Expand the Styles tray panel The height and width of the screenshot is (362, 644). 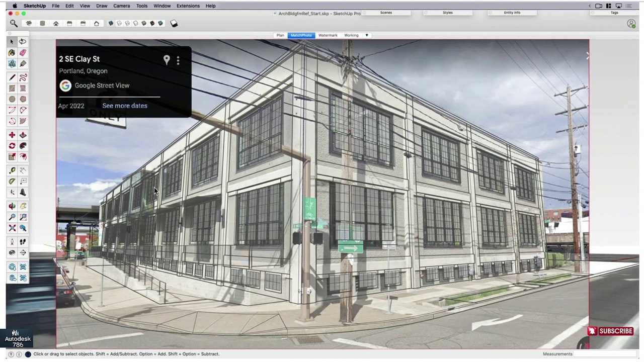pos(448,13)
